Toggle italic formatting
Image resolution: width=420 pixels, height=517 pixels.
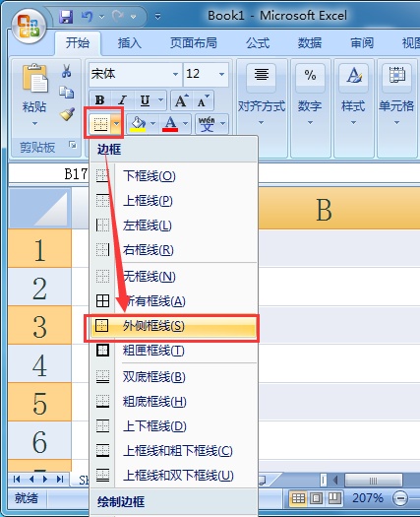pyautogui.click(x=123, y=99)
